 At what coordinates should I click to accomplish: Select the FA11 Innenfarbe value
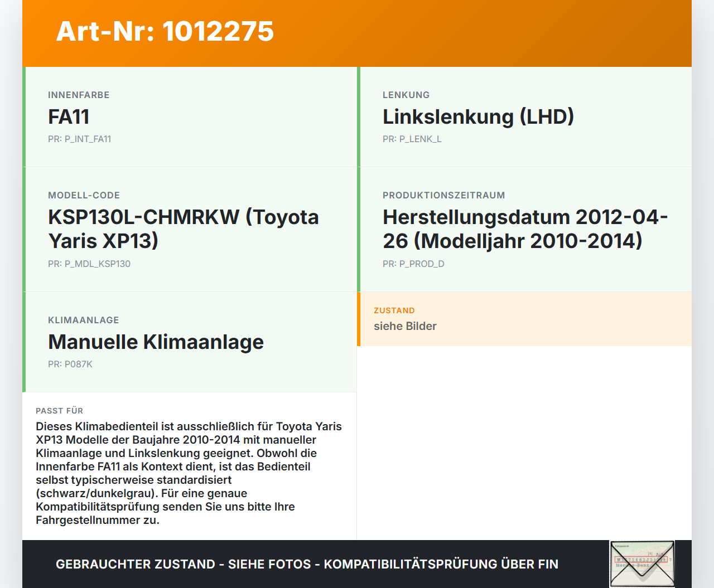pyautogui.click(x=69, y=117)
